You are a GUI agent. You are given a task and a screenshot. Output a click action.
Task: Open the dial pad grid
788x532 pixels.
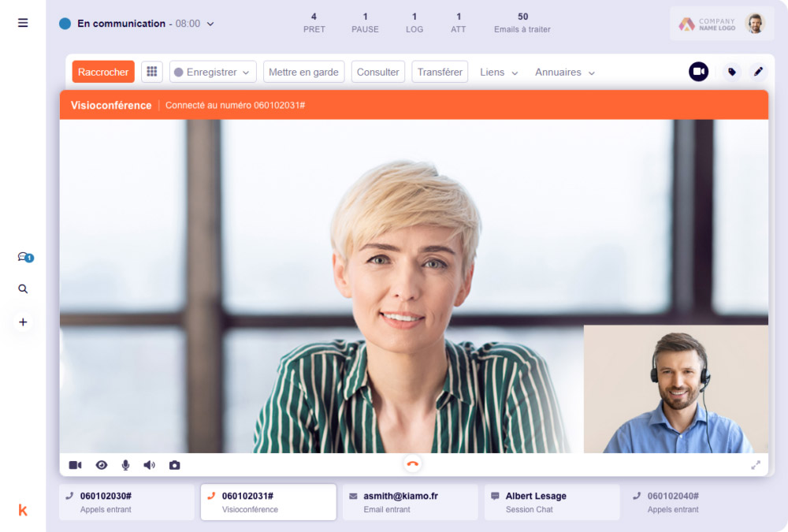(x=152, y=72)
